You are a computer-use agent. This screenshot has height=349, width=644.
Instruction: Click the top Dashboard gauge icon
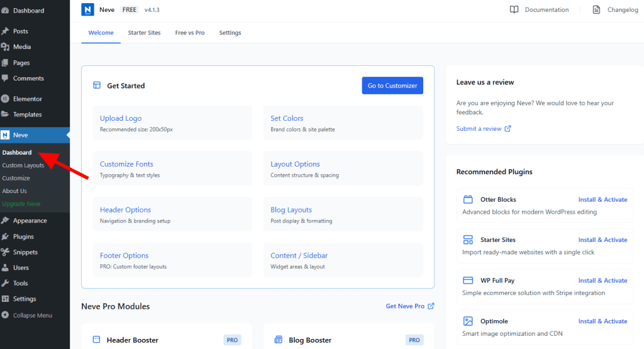(5, 11)
